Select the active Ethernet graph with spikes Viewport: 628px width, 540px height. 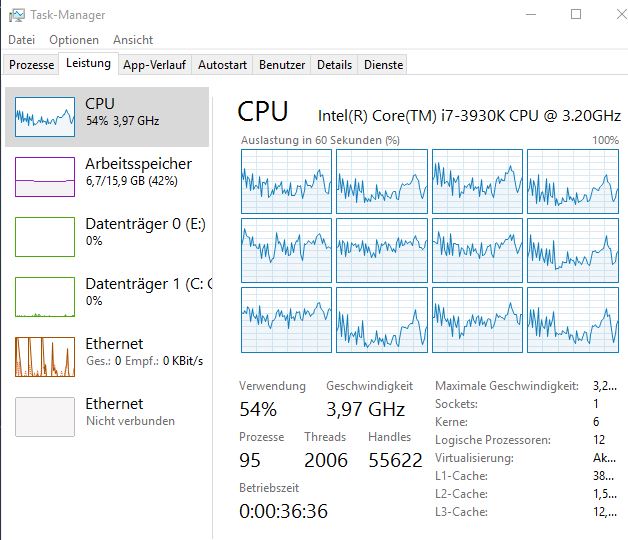click(x=45, y=357)
